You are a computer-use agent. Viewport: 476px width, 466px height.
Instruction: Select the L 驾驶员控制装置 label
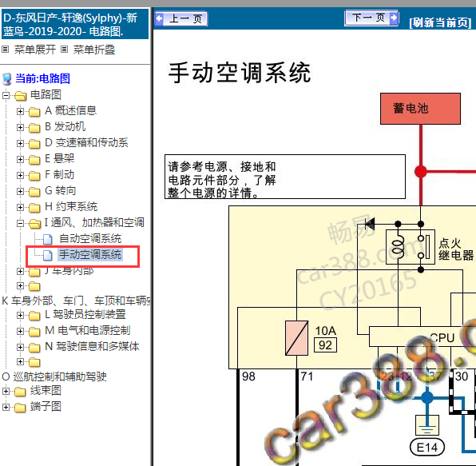tap(85, 314)
